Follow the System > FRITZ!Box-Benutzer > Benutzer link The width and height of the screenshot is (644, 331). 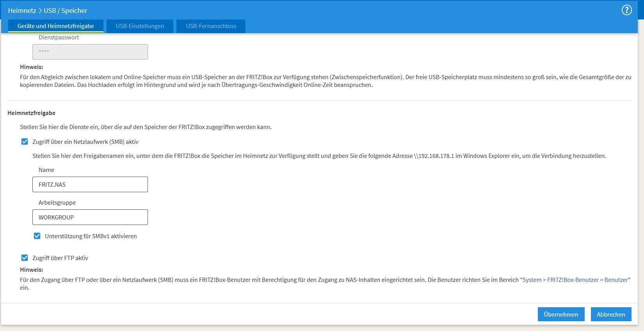pyautogui.click(x=575, y=280)
